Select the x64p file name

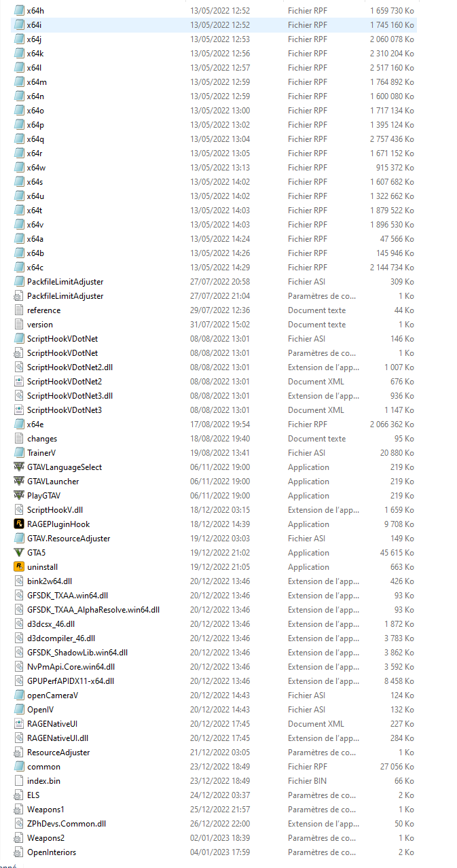[x=36, y=124]
